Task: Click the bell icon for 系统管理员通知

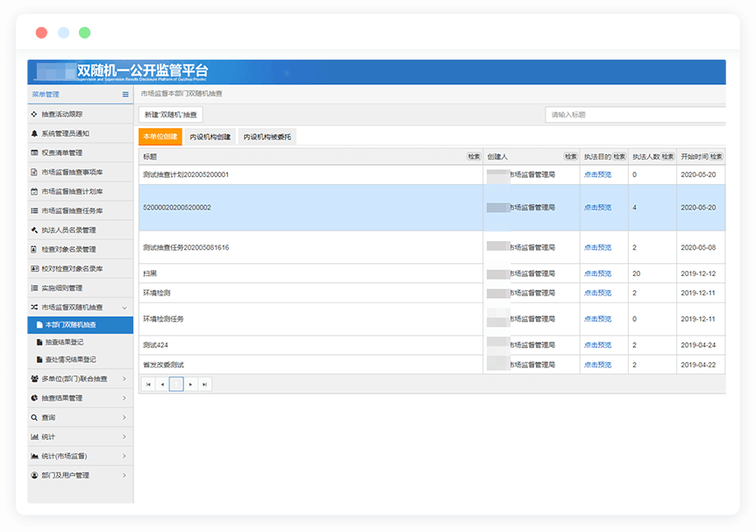Action: (34, 133)
